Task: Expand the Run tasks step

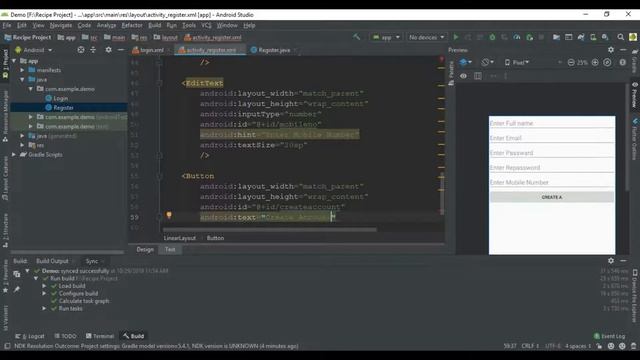Action: point(44,309)
